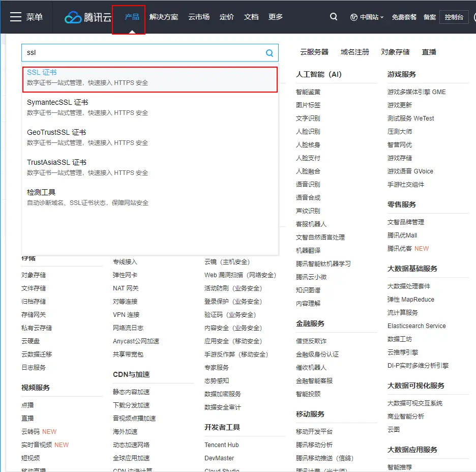This screenshot has width=476, height=472.
Task: Open 测试服务 WeTest
Action: coord(410,119)
